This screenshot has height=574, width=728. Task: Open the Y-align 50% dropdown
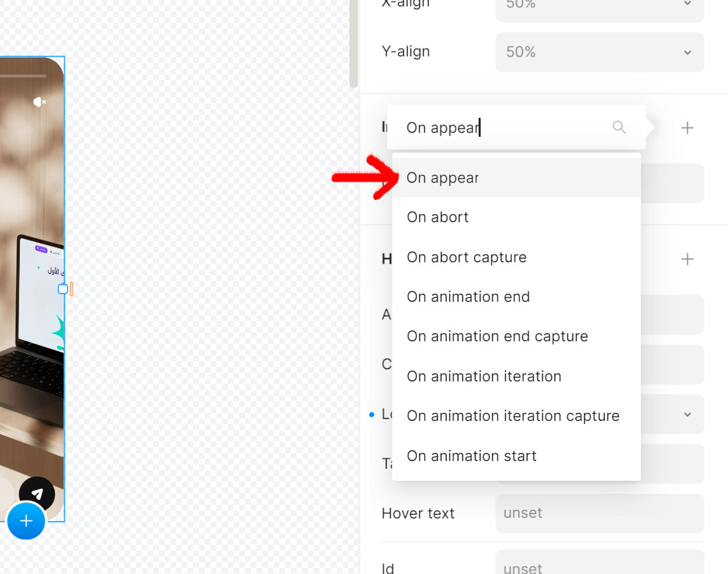point(599,52)
